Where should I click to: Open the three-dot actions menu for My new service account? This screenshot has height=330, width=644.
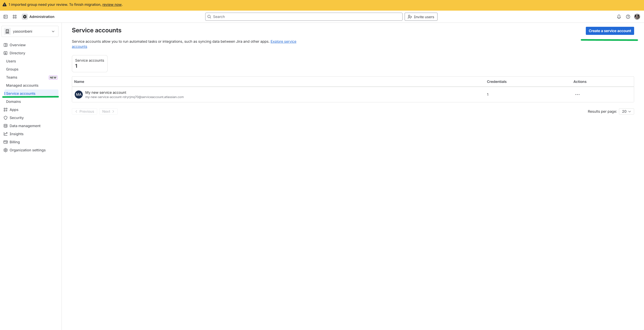click(577, 95)
